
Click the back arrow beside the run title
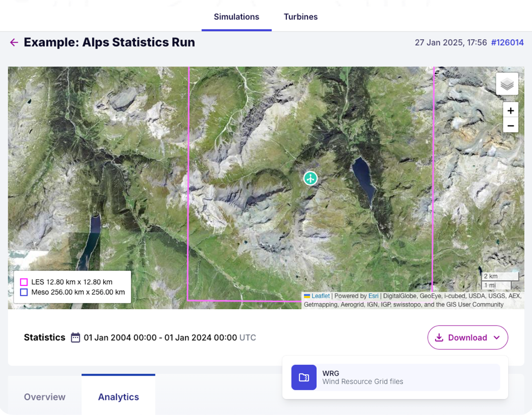[14, 43]
